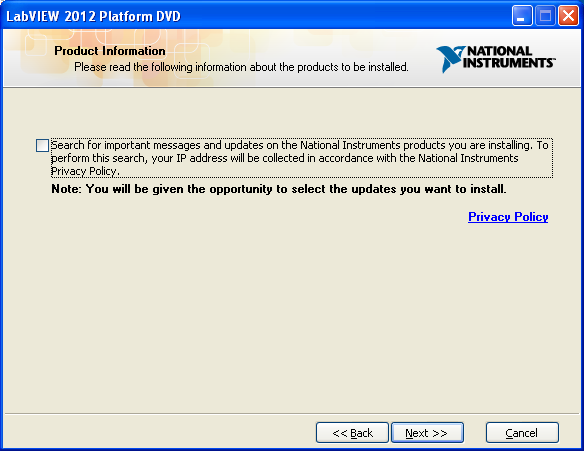Click the 'Please read the following information' text

coord(241,67)
